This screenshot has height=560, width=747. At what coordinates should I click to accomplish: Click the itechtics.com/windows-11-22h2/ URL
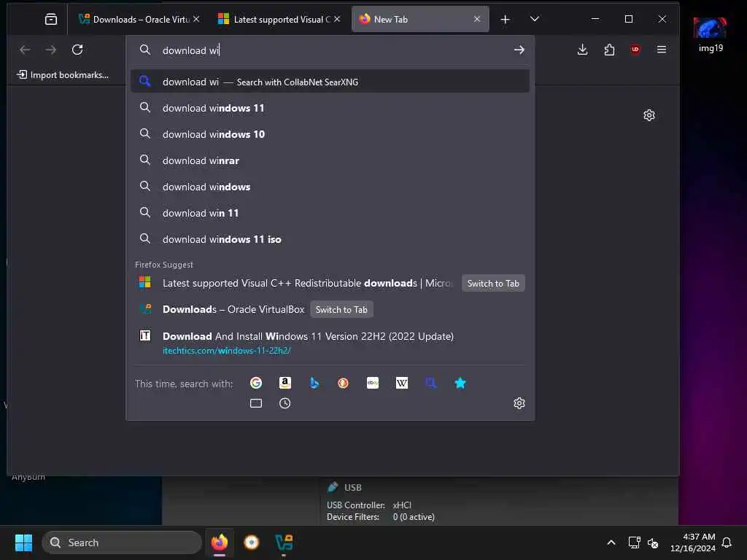point(226,351)
